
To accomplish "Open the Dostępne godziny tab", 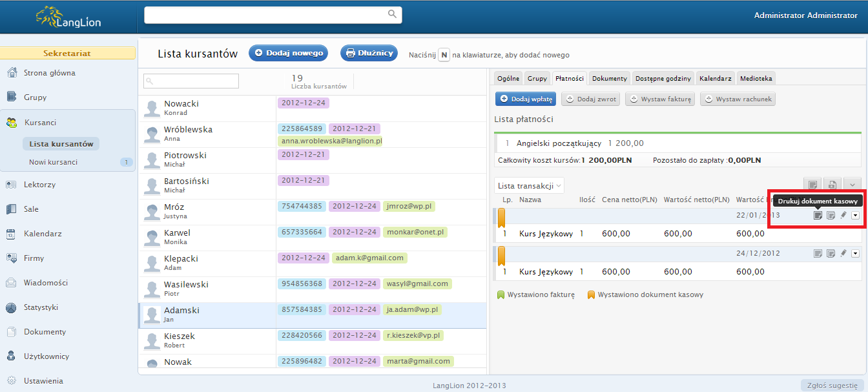I will click(x=663, y=78).
